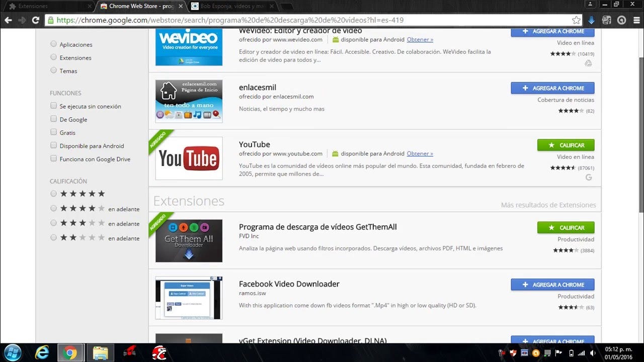644x362 pixels.
Task: Click the Chrome taskbar icon
Action: (70, 352)
